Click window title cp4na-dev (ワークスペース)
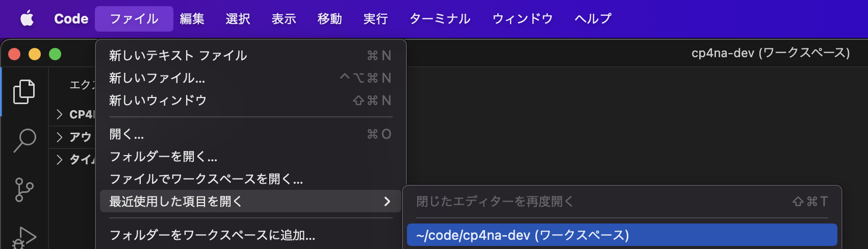 771,53
